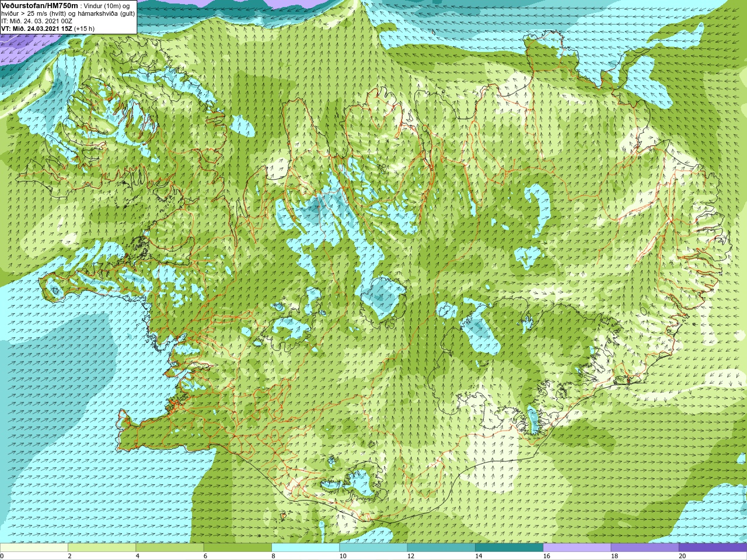Click the legend scale label '8'

pyautogui.click(x=273, y=556)
